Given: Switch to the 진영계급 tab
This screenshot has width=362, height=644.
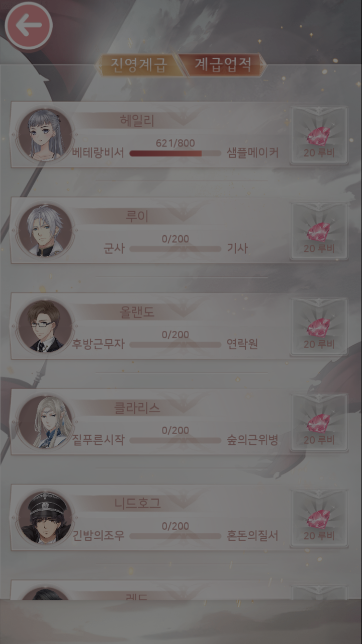Looking at the screenshot, I should (138, 65).
